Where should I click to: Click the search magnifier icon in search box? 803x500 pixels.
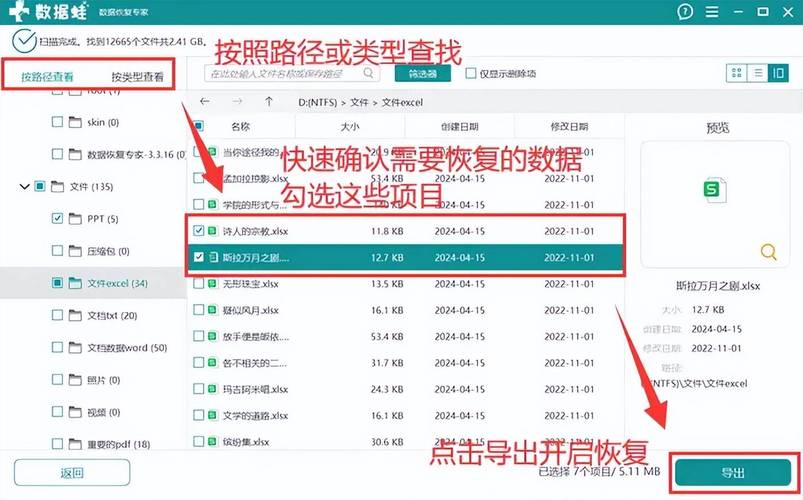(x=368, y=73)
